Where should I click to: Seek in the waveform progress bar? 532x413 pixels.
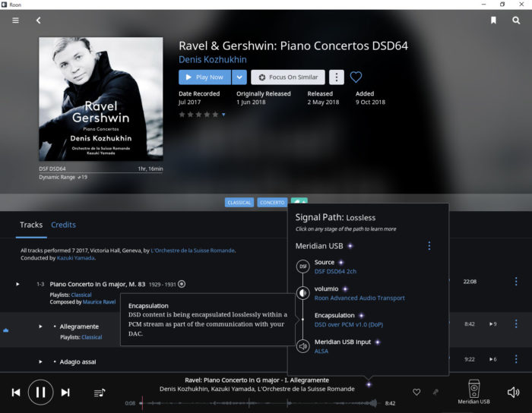click(x=259, y=403)
